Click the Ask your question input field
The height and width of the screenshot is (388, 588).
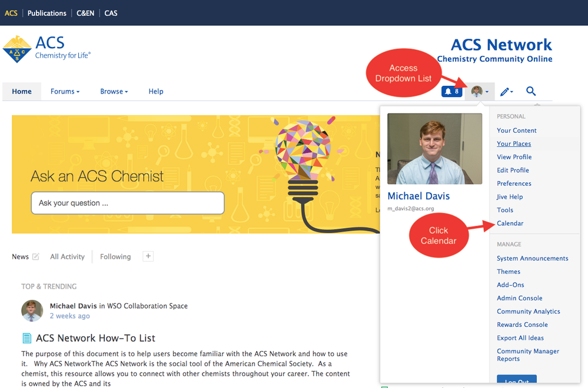point(128,203)
